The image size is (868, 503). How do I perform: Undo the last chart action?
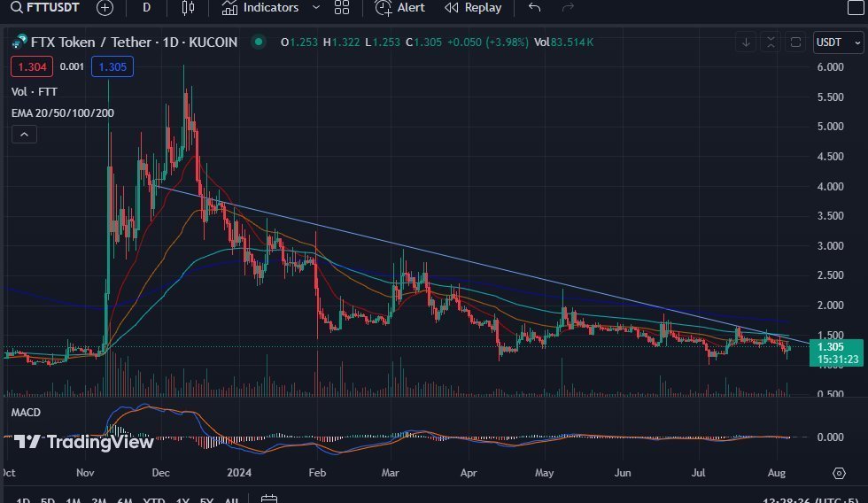[x=534, y=8]
